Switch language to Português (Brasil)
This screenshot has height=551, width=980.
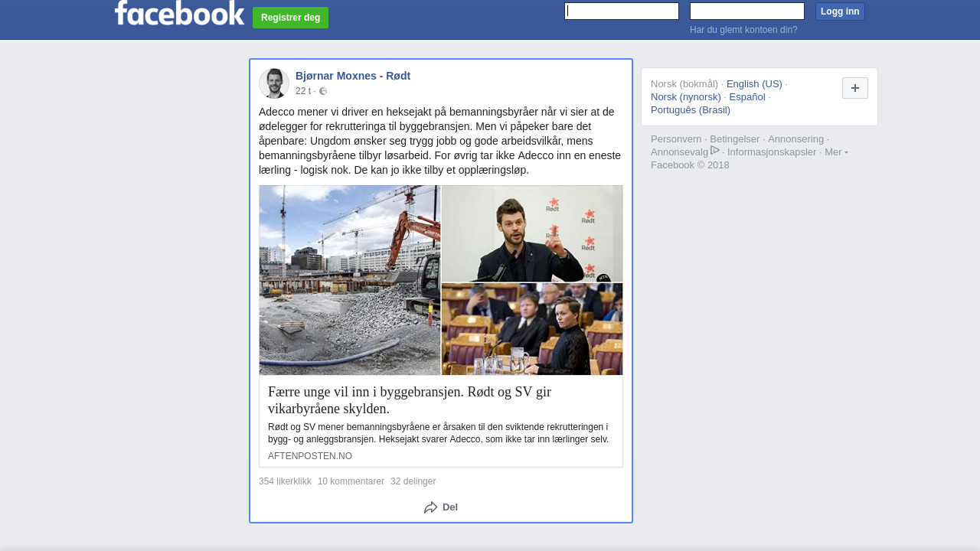691,110
